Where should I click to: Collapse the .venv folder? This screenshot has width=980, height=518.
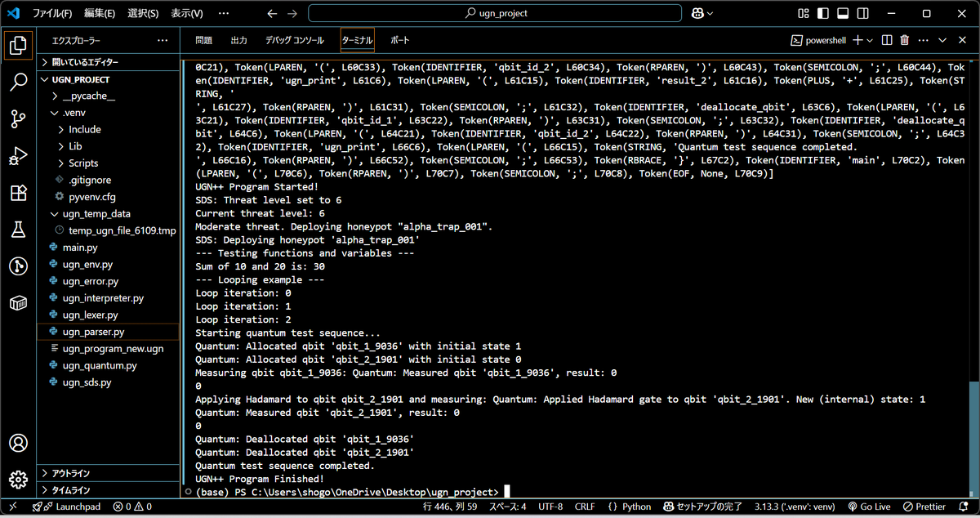[109, 113]
